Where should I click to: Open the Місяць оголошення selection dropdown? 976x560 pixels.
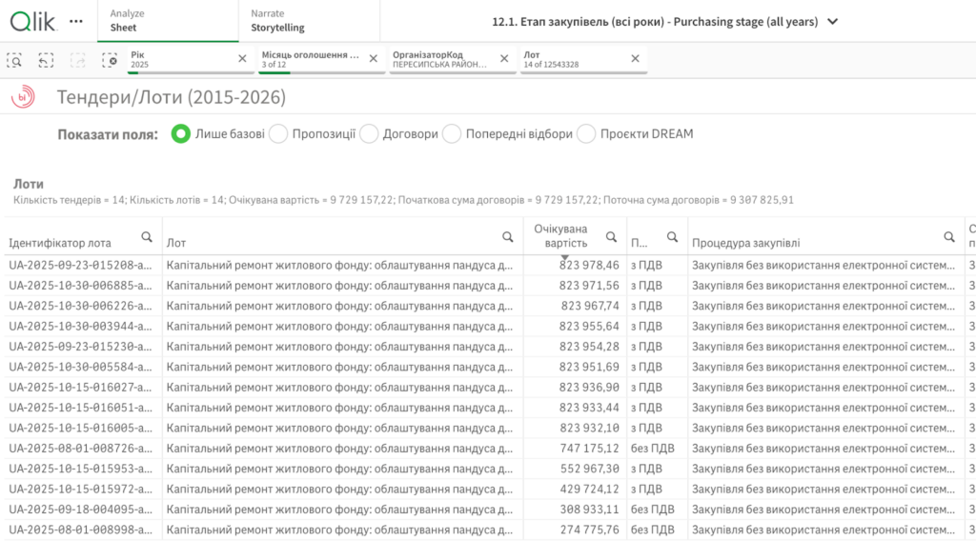point(310,59)
